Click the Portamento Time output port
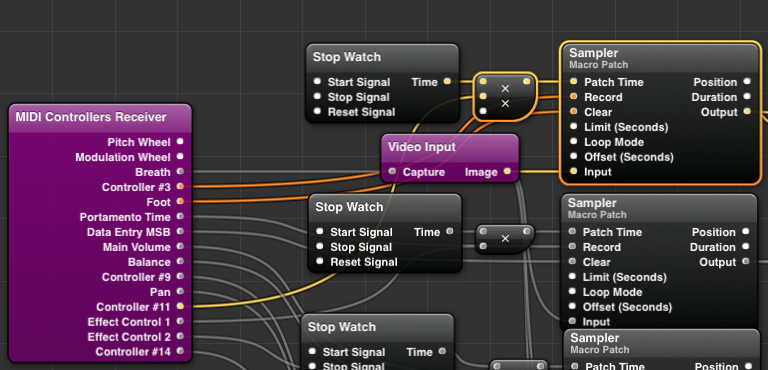Screen dimensions: 768x370 click(x=180, y=217)
